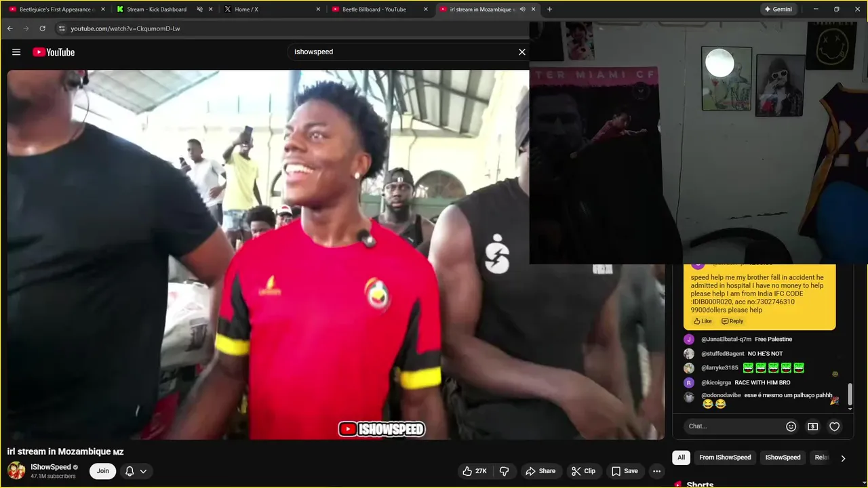Viewport: 868px width, 488px height.
Task: Close the irl stream in Mozambique tab
Action: click(x=534, y=9)
